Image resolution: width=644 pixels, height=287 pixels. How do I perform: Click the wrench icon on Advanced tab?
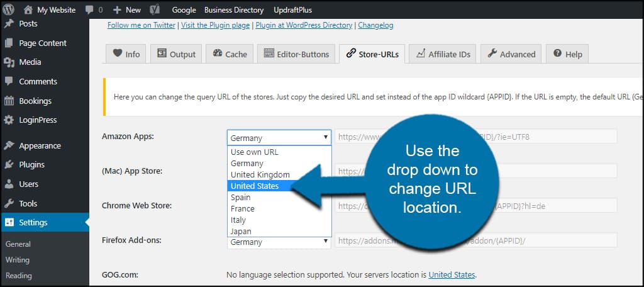click(x=492, y=53)
